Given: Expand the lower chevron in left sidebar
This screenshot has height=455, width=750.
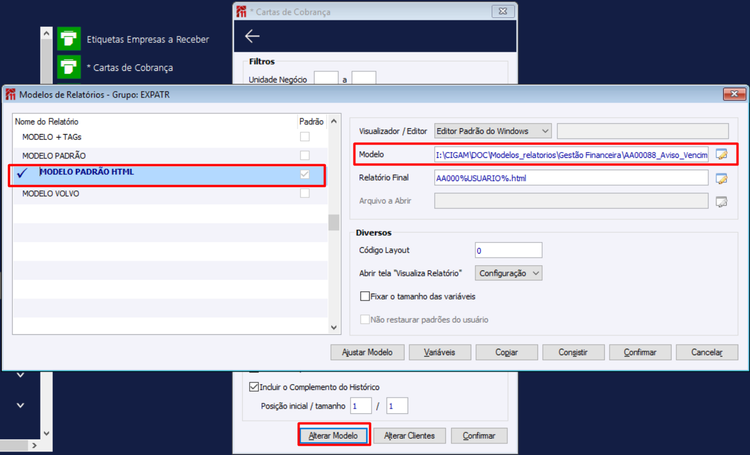Looking at the screenshot, I should pos(21,405).
